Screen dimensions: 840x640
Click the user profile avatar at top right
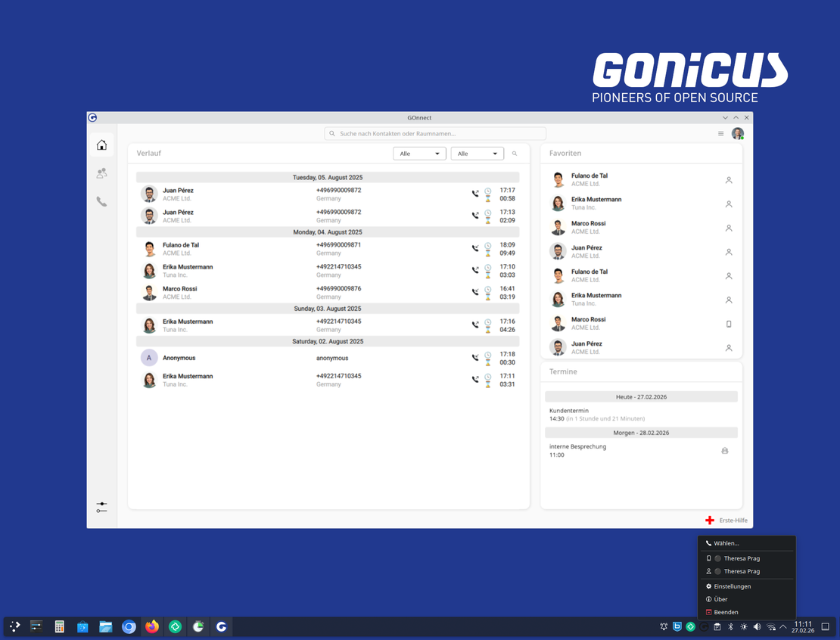(x=738, y=133)
